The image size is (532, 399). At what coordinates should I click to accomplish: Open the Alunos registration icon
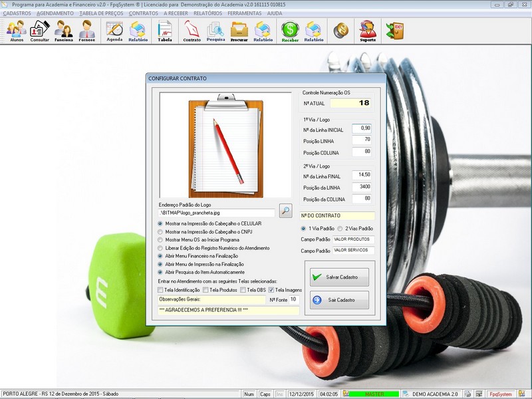(x=17, y=31)
